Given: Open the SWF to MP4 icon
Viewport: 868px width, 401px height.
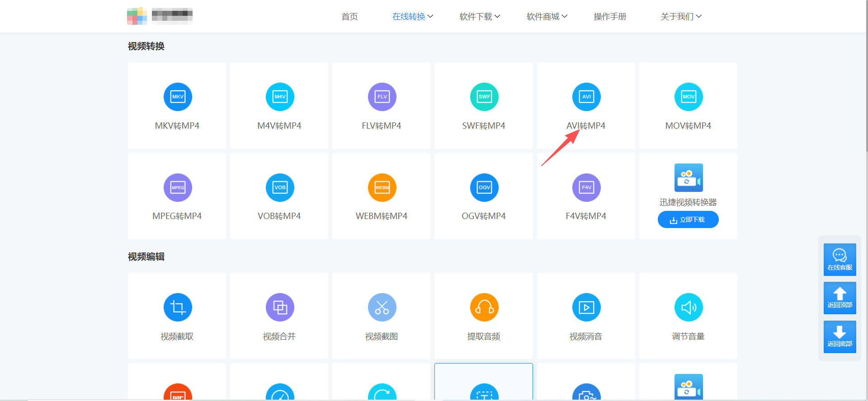Looking at the screenshot, I should click(484, 97).
